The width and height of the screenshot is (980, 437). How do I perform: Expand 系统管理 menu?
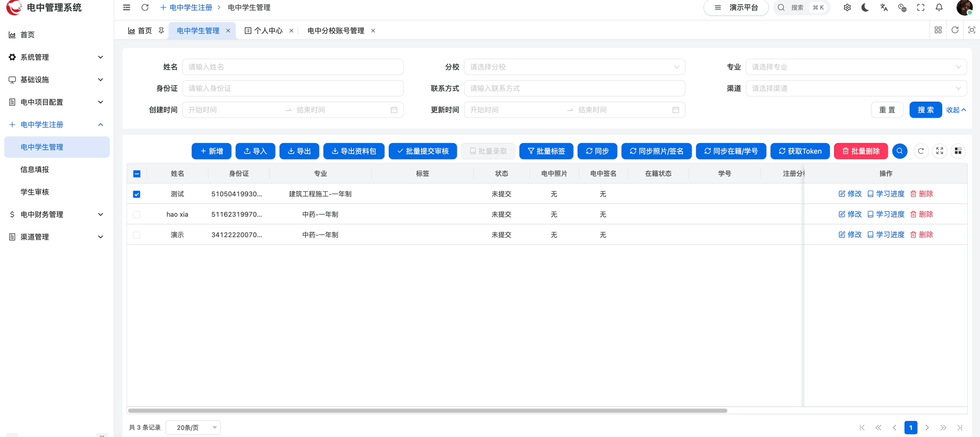click(x=57, y=57)
